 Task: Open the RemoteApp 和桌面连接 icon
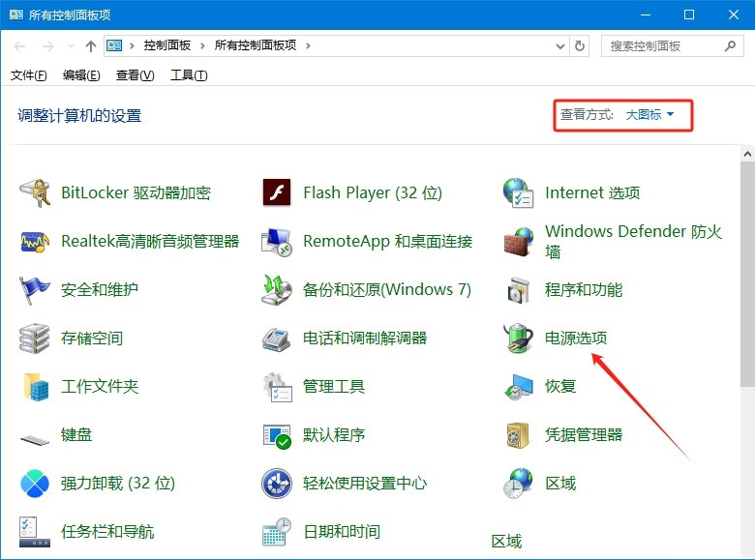point(277,242)
